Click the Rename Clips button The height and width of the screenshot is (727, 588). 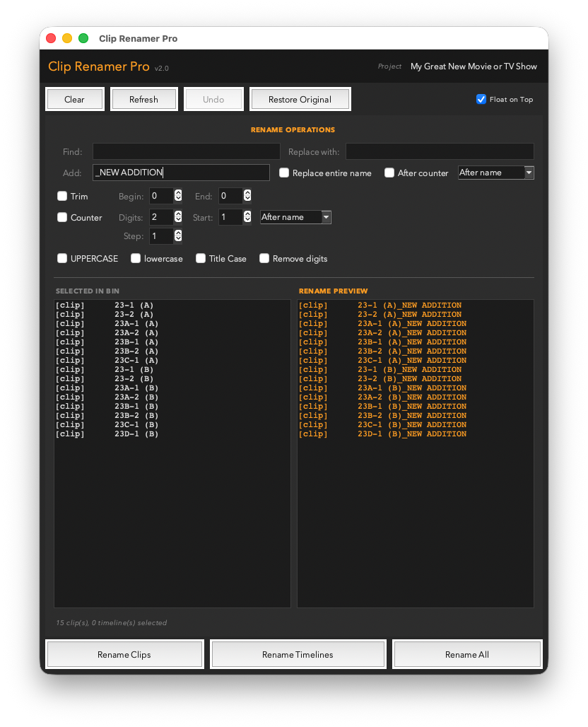point(124,654)
